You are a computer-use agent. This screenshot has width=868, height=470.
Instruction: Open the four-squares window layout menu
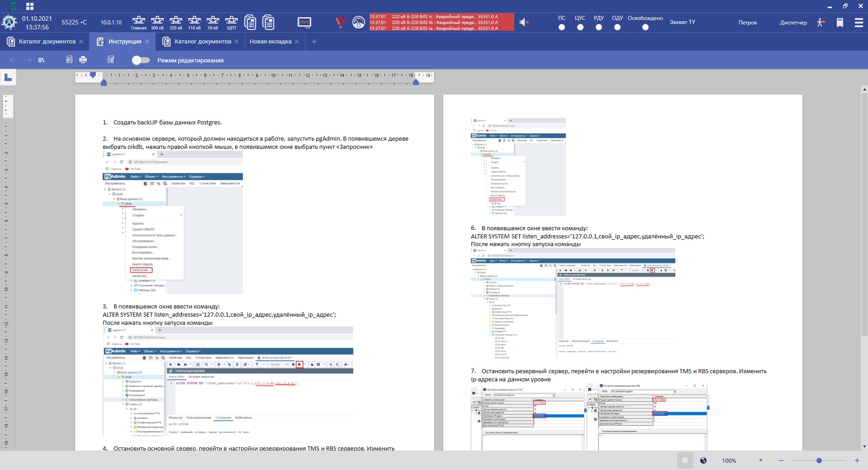click(x=30, y=6)
